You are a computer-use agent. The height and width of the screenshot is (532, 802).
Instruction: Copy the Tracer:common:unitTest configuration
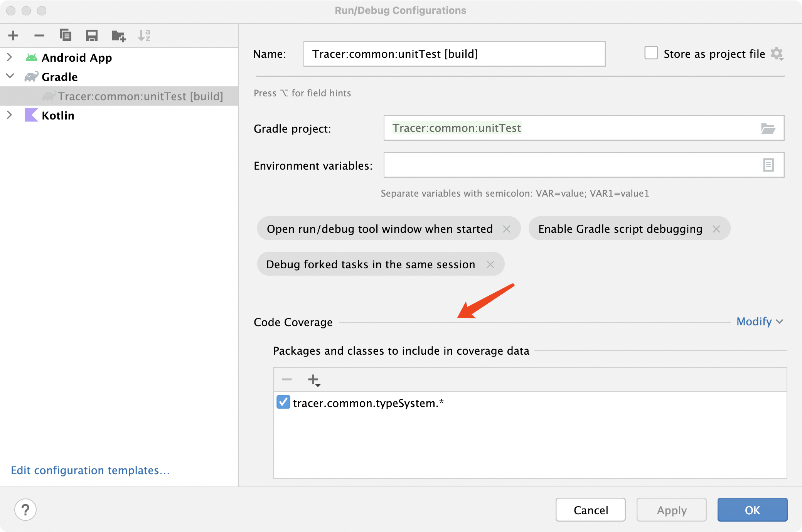click(x=65, y=35)
